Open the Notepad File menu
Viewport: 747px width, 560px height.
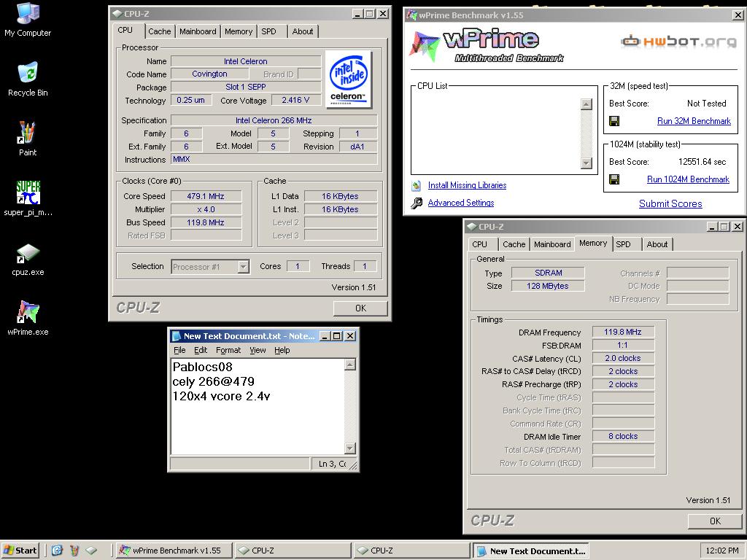tap(179, 350)
